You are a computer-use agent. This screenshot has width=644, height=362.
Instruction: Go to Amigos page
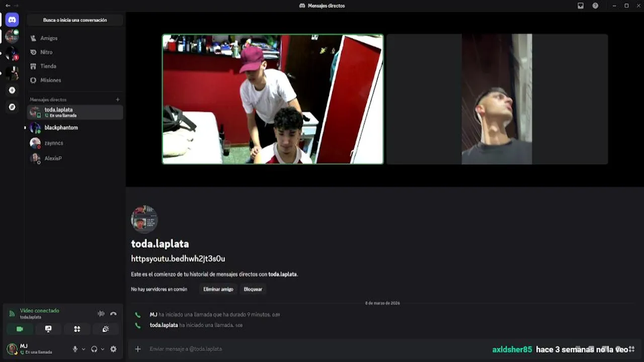74,38
